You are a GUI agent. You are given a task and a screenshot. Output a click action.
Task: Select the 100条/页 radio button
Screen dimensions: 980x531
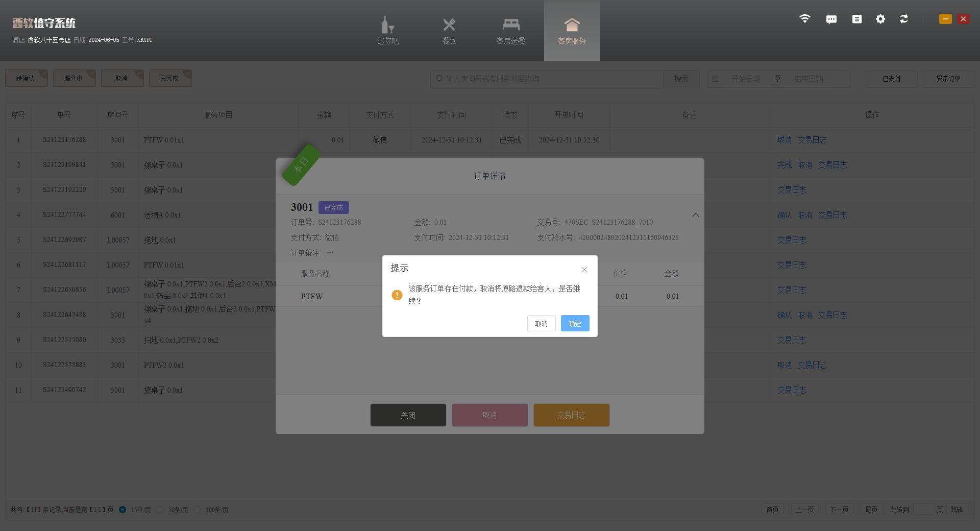click(x=198, y=510)
